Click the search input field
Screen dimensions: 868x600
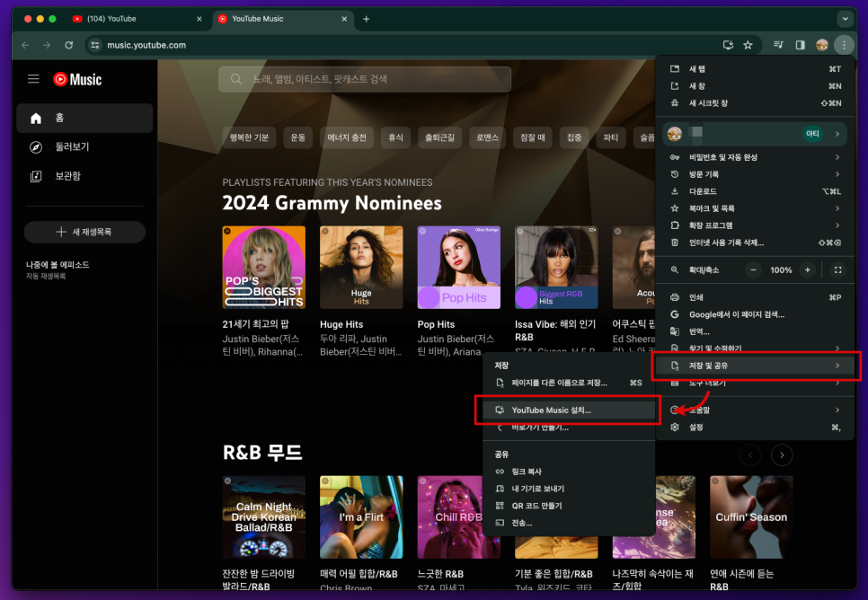(x=365, y=79)
